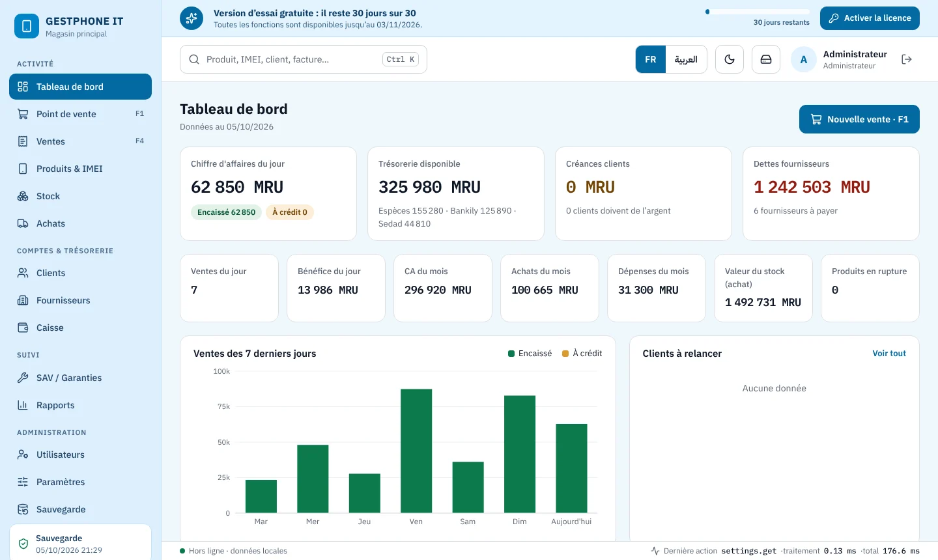Click the Caisse wallet icon
This screenshot has height=560, width=938.
pos(23,328)
